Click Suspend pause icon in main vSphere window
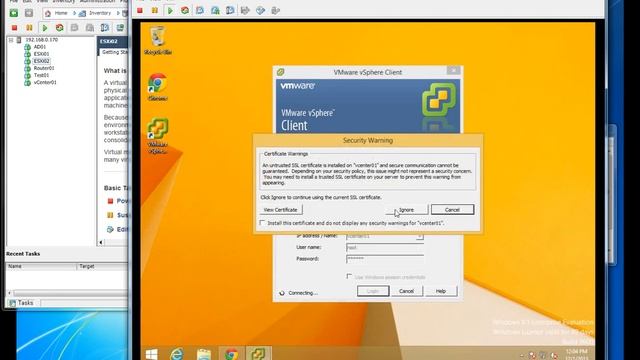640x360 pixels. click(29, 28)
